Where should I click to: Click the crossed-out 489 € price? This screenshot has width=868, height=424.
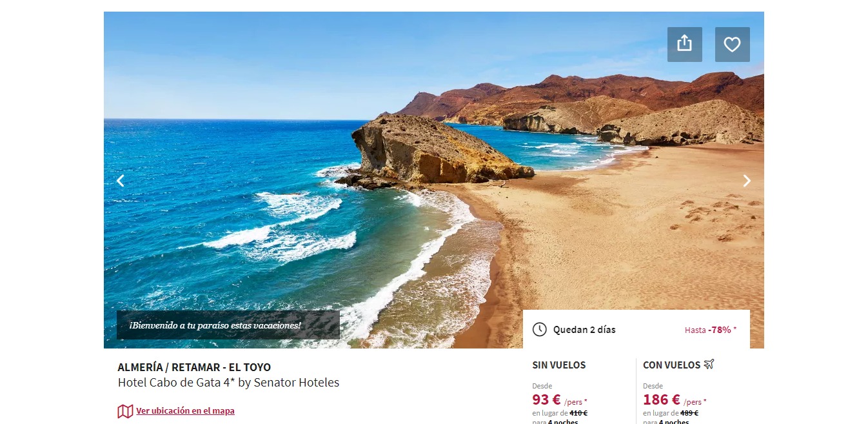[689, 413]
